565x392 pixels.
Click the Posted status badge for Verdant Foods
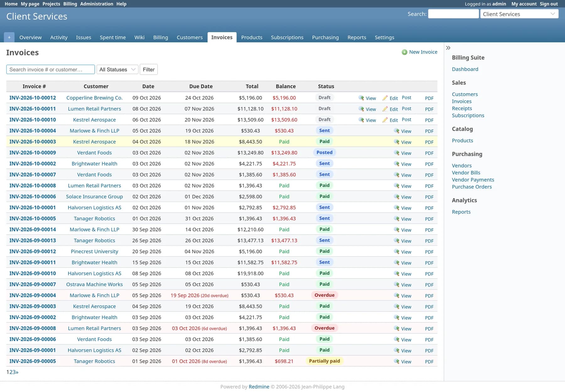(x=325, y=152)
